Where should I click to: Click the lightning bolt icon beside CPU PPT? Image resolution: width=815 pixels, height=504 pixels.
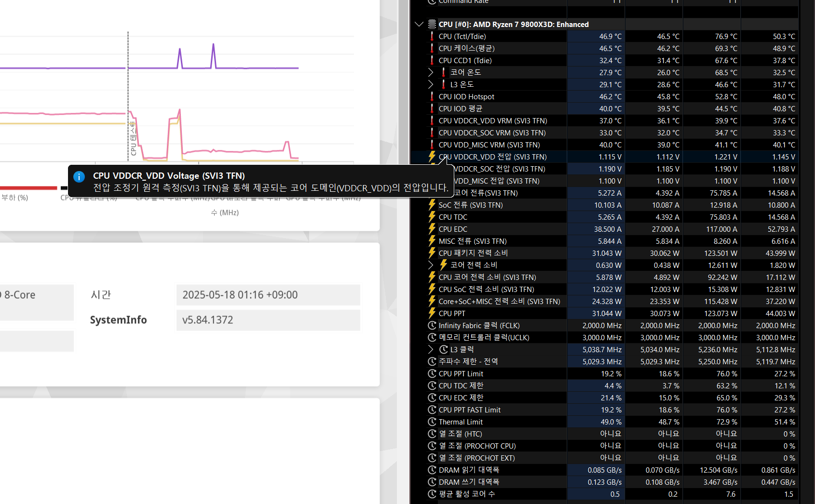point(431,313)
